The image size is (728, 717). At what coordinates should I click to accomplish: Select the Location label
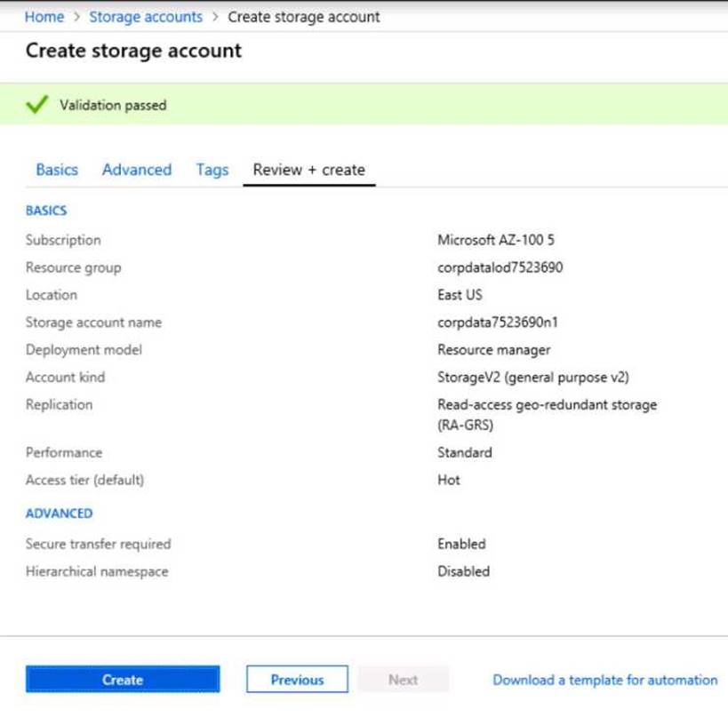click(52, 295)
